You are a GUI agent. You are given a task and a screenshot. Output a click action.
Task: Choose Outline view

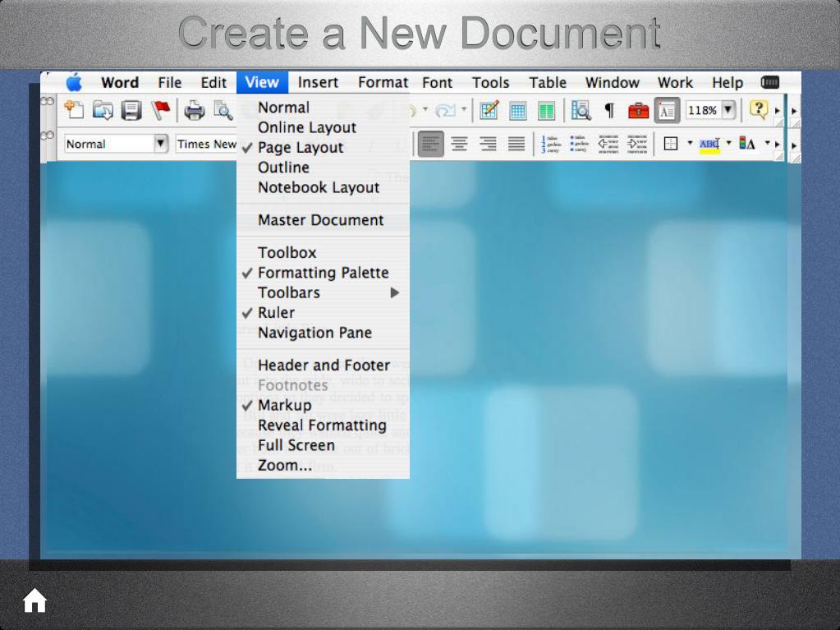coord(323,168)
